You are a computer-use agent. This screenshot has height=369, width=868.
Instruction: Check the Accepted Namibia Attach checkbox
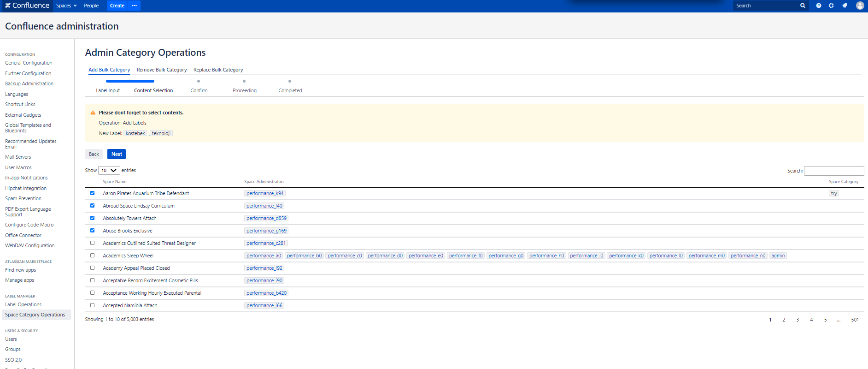[x=92, y=305]
